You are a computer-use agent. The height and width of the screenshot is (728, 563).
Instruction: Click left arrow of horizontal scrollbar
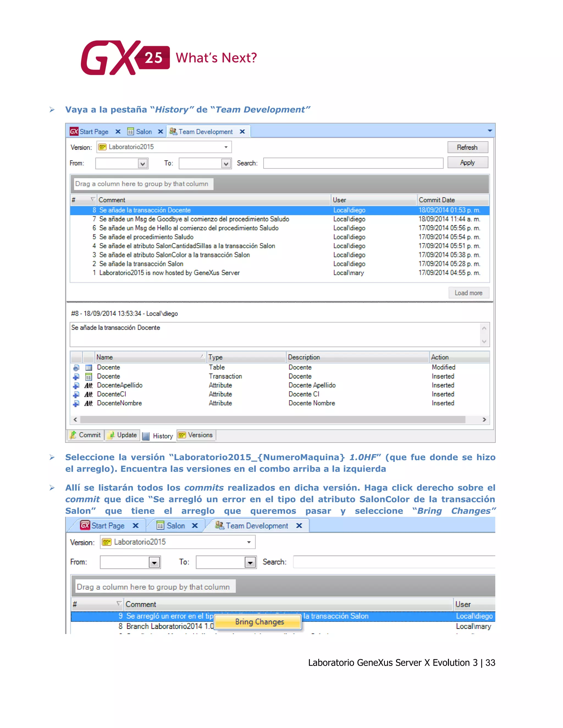point(75,420)
